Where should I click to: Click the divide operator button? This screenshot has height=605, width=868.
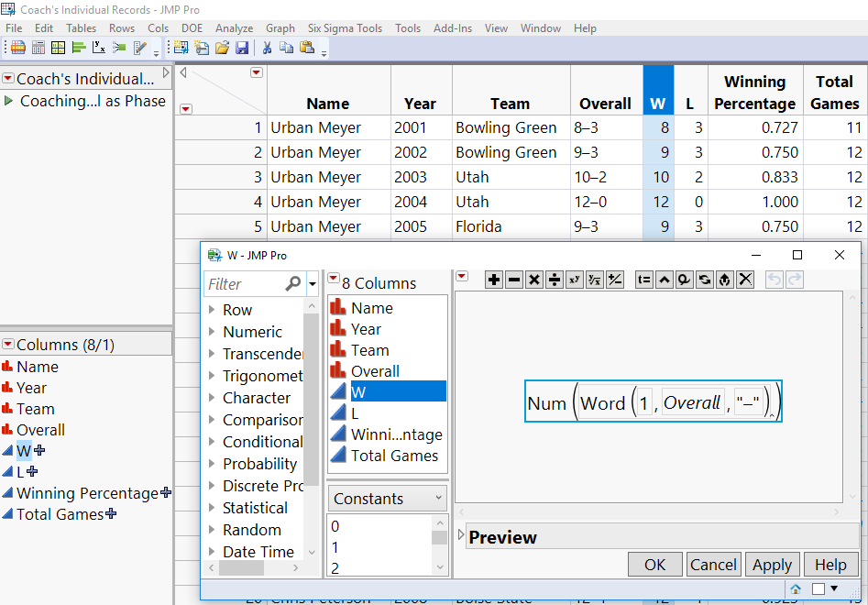coord(555,280)
